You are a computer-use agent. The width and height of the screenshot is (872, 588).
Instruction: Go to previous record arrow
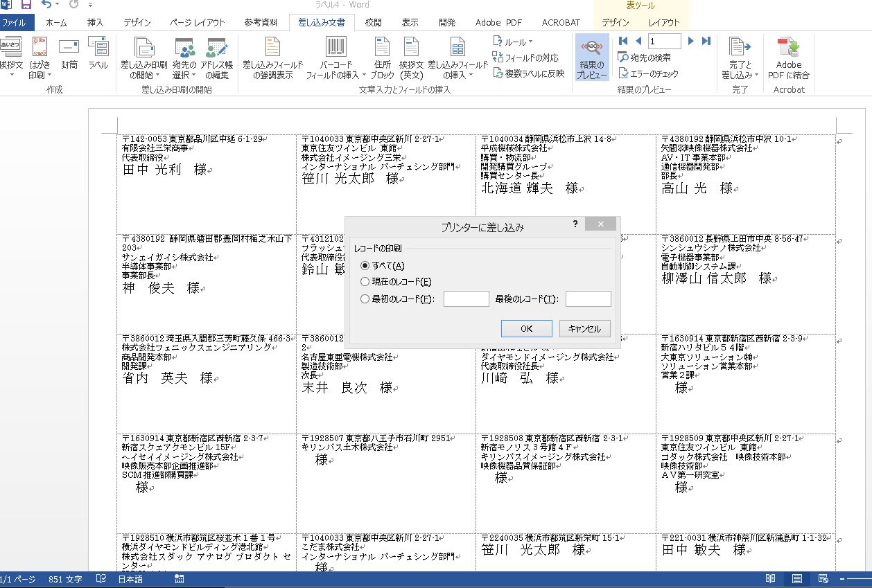tap(638, 42)
